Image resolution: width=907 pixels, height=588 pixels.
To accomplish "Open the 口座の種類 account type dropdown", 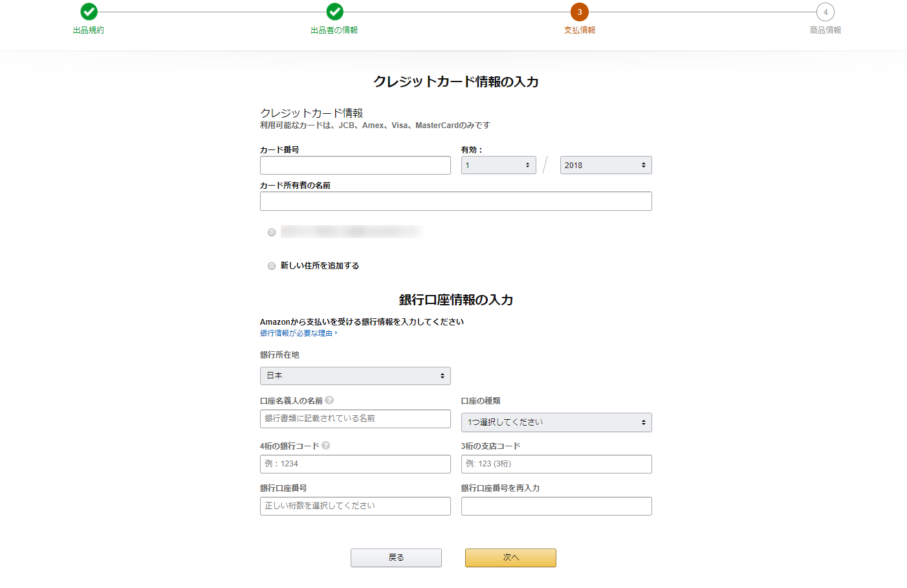I will tap(556, 422).
